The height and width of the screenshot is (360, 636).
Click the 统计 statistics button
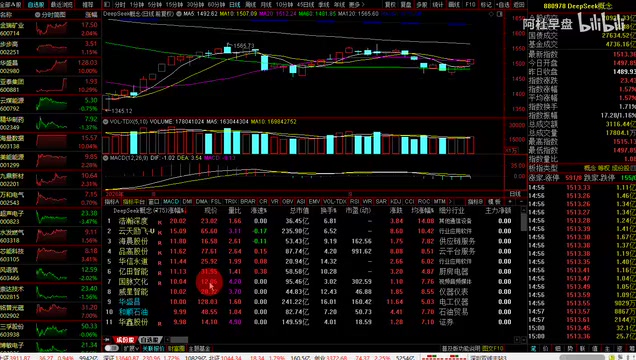[438, 4]
